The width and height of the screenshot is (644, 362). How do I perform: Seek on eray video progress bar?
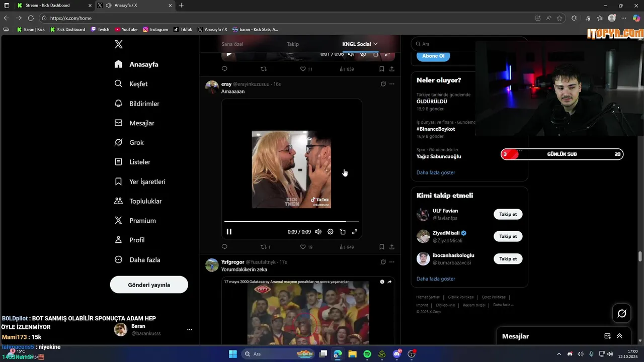[x=292, y=221]
